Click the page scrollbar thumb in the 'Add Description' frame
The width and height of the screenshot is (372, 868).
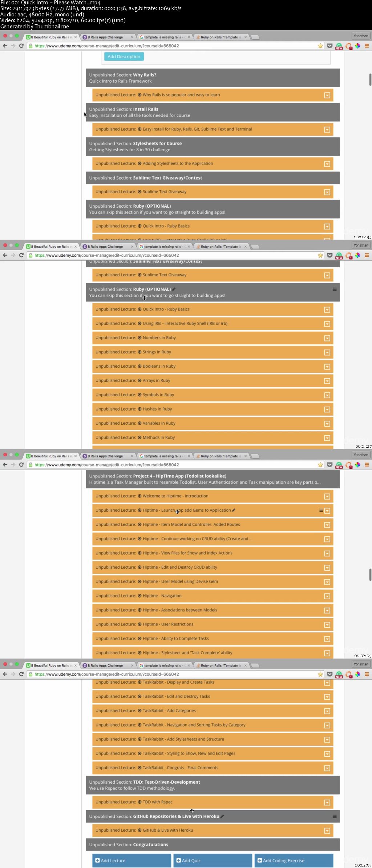(x=370, y=80)
